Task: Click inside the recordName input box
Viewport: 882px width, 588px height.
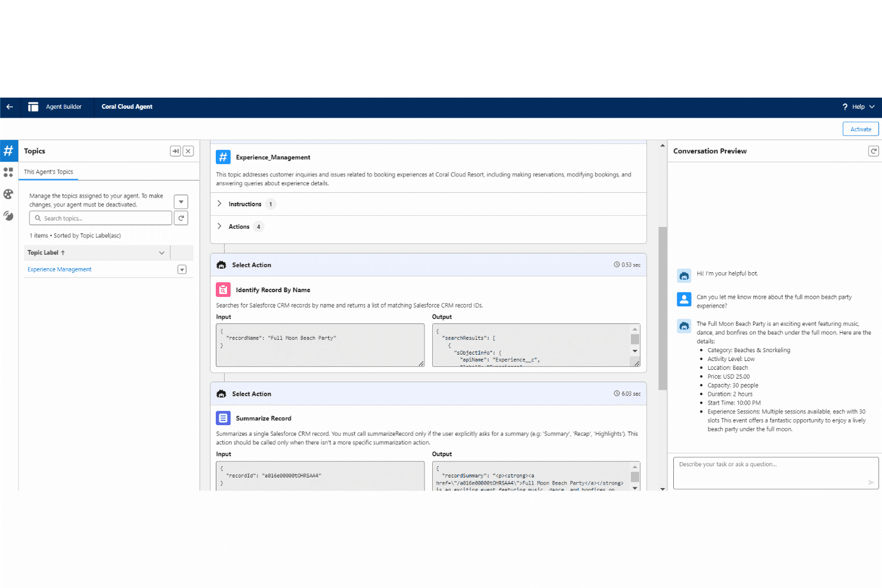Action: click(x=320, y=345)
